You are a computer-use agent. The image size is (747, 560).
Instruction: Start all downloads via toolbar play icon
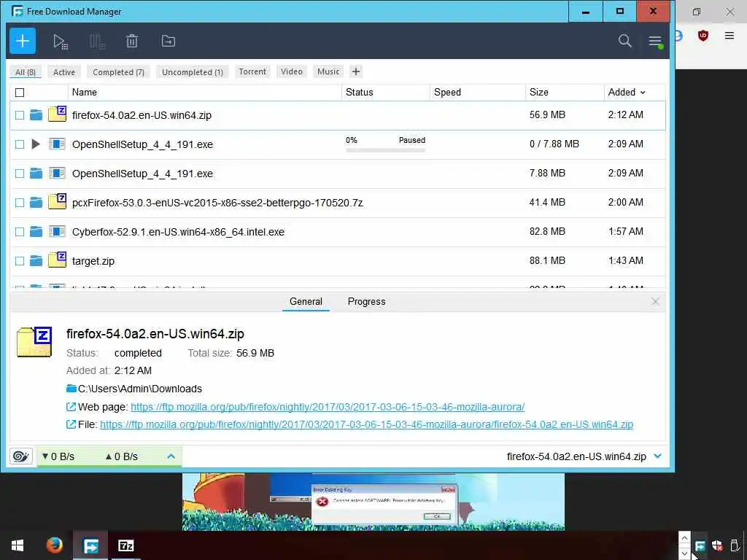point(60,42)
